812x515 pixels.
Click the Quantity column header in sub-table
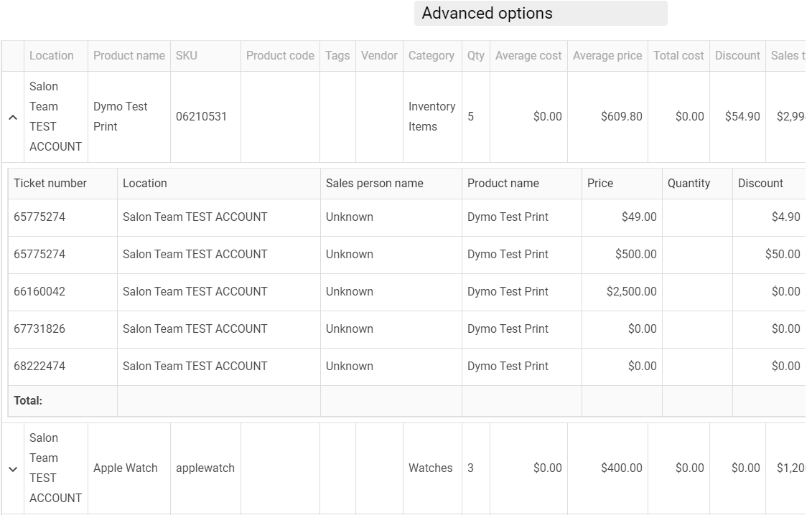(x=689, y=184)
